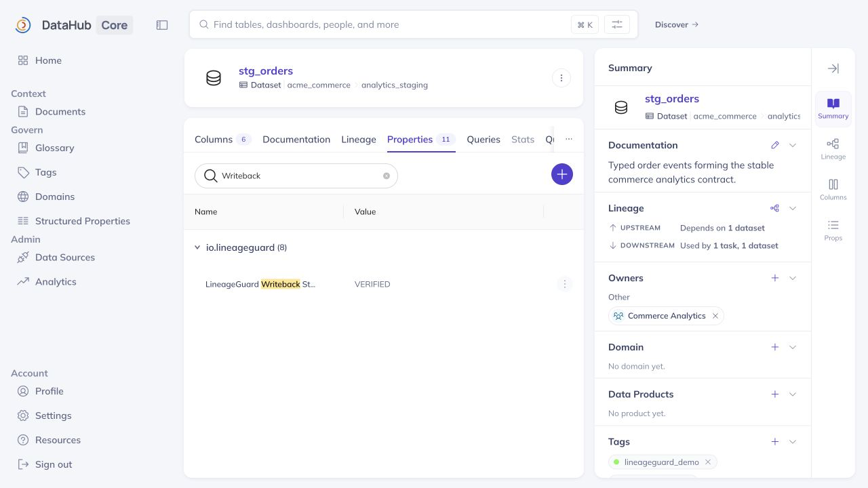Click the lineageguard_demo tag chip
868x488 pixels.
tap(663, 462)
